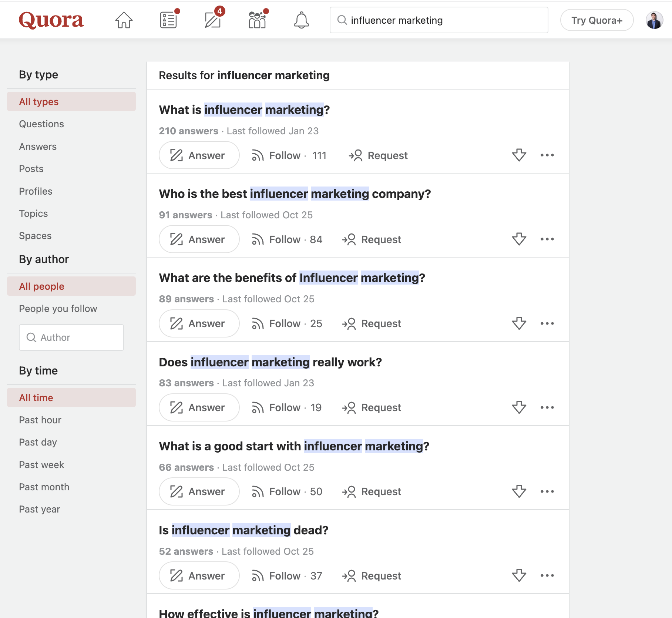Open more options for 'Does influencer marketing really work?'
The width and height of the screenshot is (672, 618).
click(547, 407)
